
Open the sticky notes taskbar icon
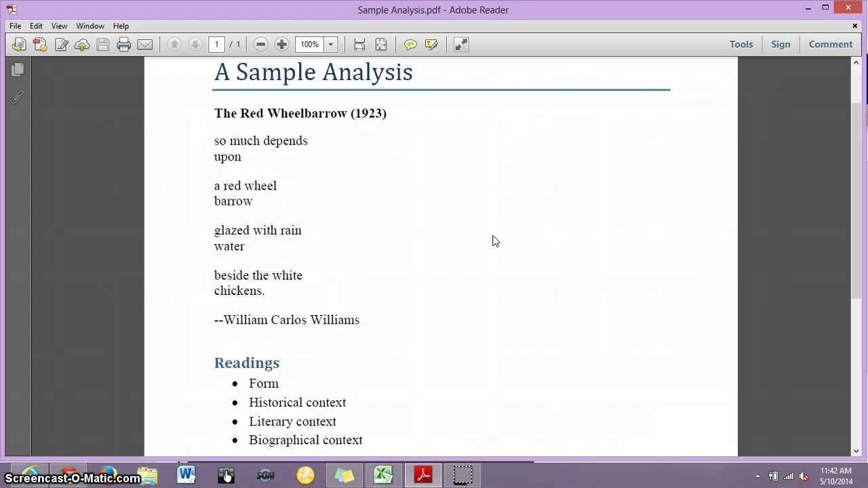point(344,475)
